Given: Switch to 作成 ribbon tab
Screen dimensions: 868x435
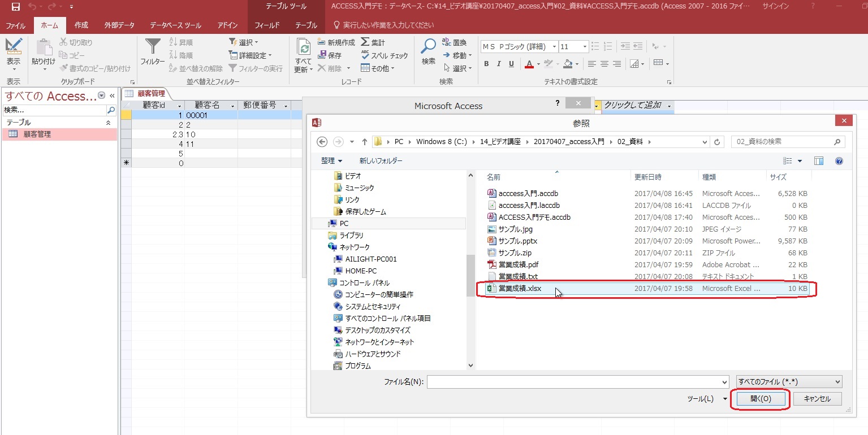Looking at the screenshot, I should point(81,25).
